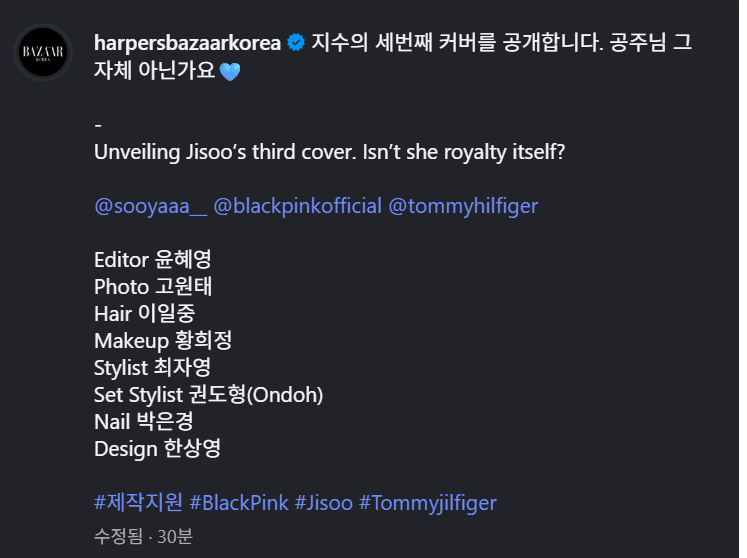Click the 수정됨 edited label

115,537
